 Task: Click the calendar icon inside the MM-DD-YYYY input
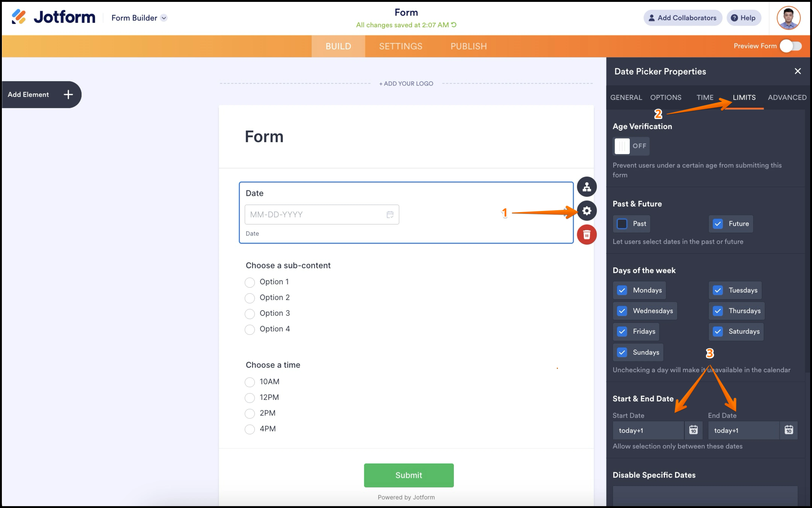click(390, 214)
